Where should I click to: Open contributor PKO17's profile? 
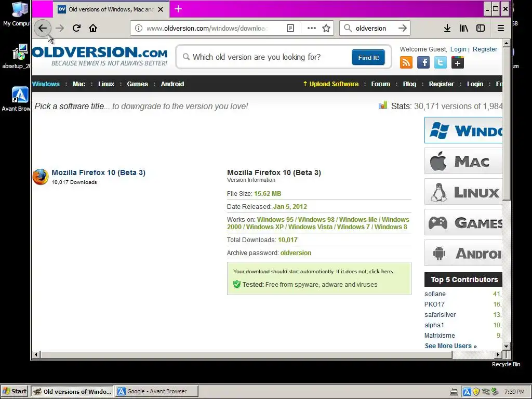434,304
